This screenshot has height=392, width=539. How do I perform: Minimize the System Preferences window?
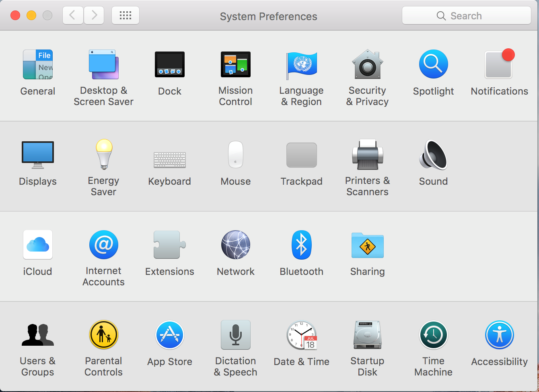pos(31,16)
